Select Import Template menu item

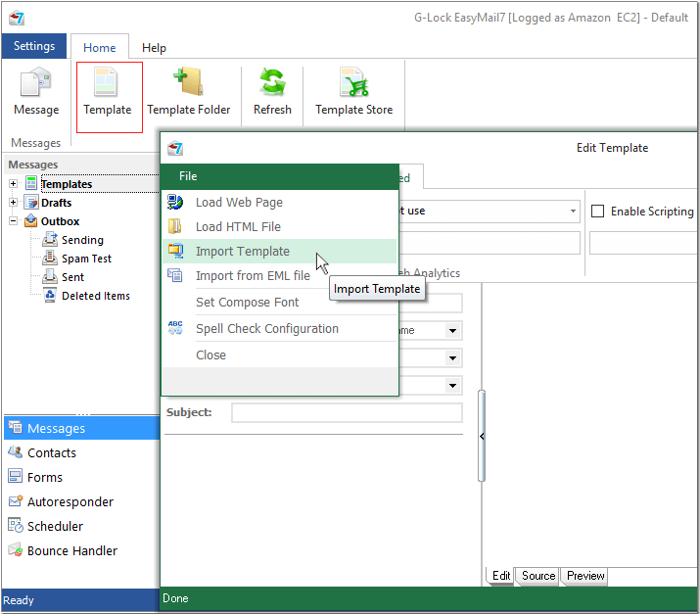pyautogui.click(x=279, y=252)
